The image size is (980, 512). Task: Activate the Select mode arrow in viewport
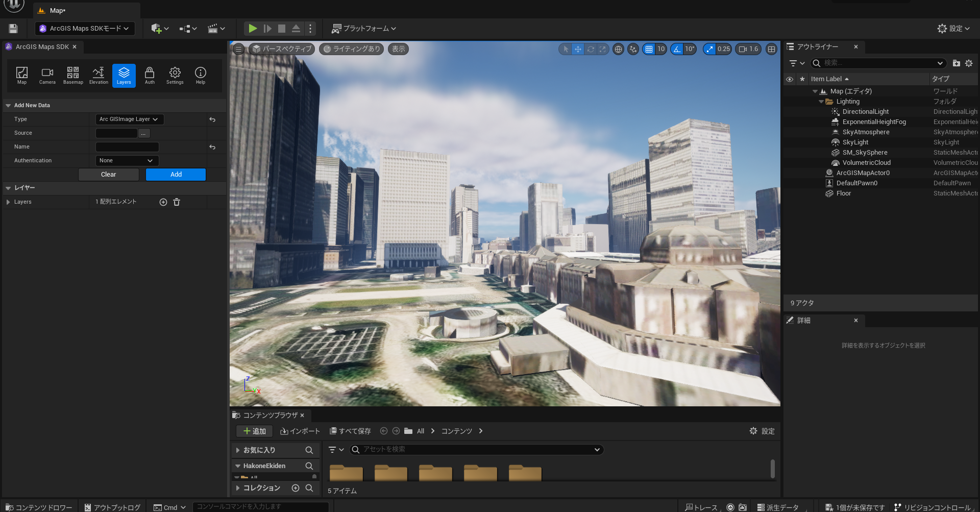pos(566,49)
